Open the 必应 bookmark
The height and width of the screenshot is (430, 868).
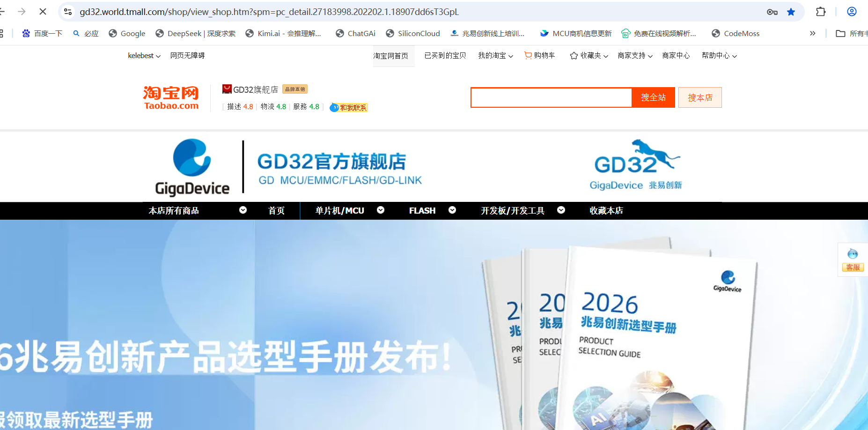point(86,33)
